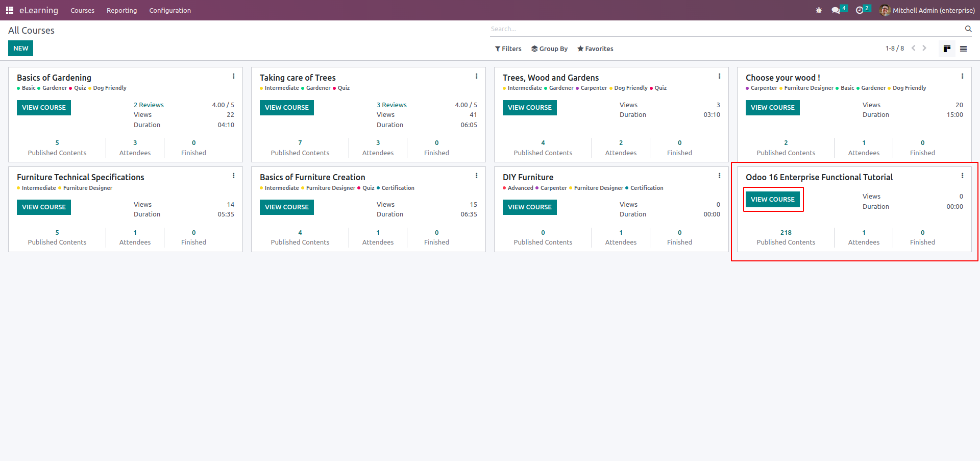Open the apps grid menu icon
Screen dimensions: 980x461
point(9,10)
